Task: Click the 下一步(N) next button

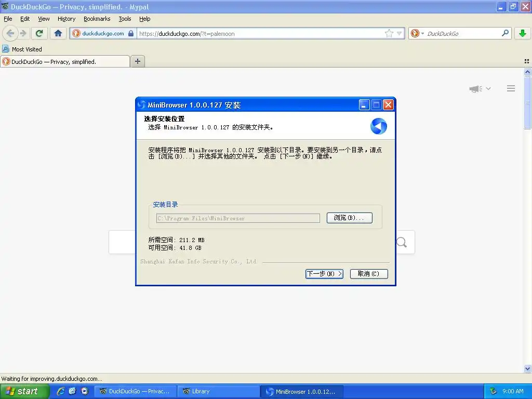Action: tap(324, 274)
